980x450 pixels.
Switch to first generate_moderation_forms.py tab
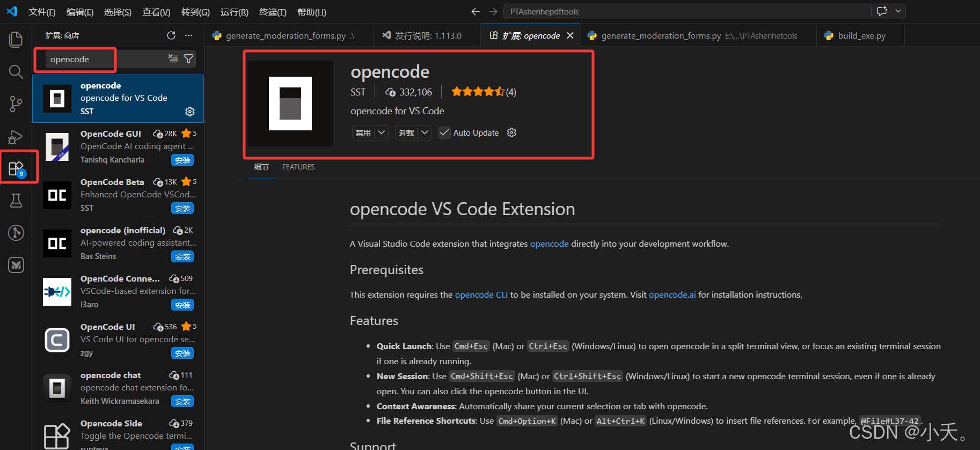point(289,35)
